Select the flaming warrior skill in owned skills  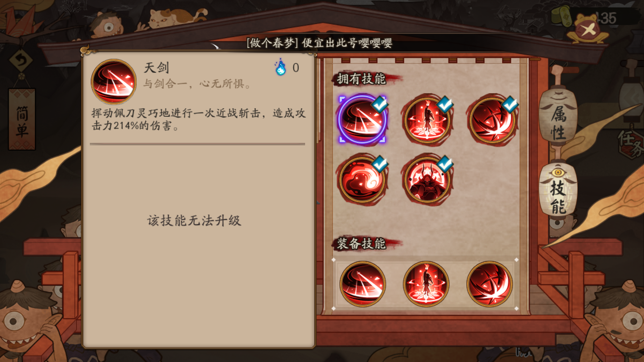tap(427, 120)
